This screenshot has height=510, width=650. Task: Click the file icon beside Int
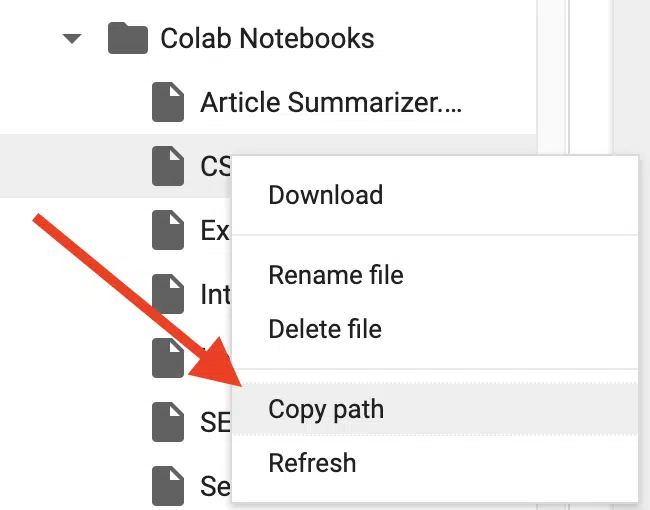168,294
